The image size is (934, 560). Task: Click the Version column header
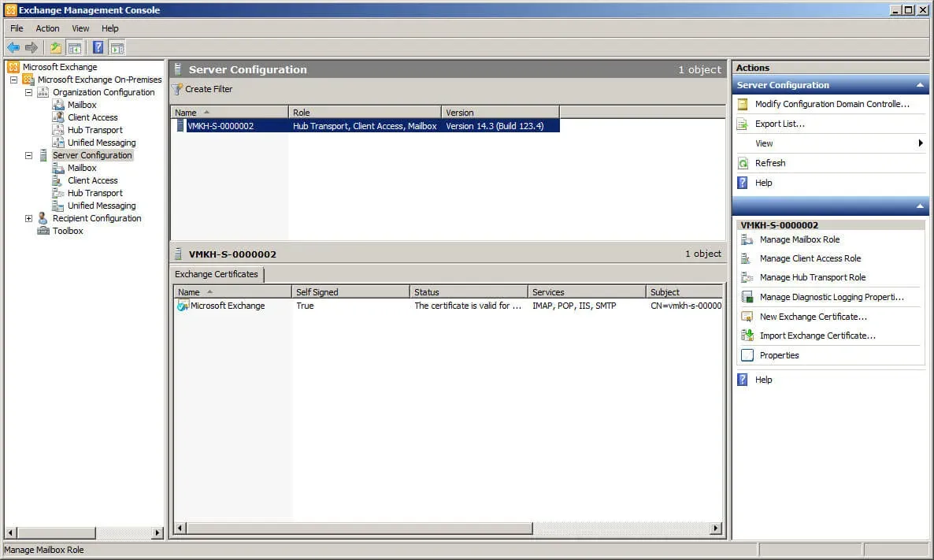coord(500,113)
